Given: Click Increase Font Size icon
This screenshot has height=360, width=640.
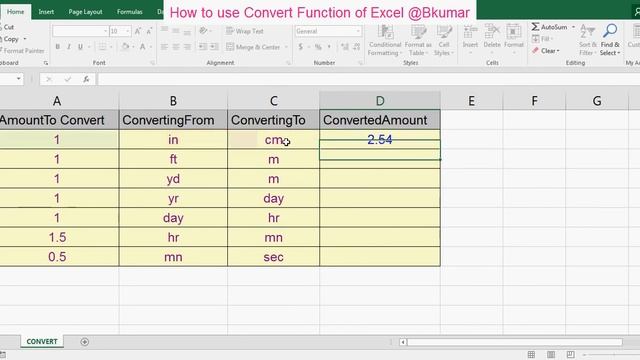Looking at the screenshot, I should pos(138,31).
